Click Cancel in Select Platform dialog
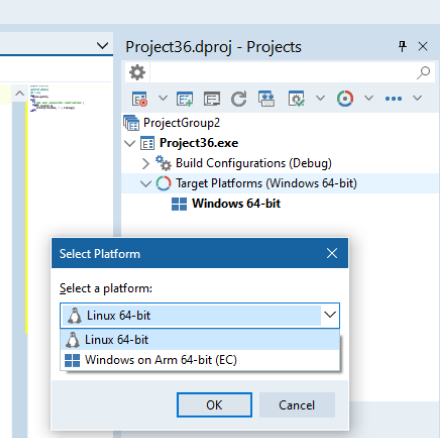This screenshot has height=438, width=440. click(297, 405)
